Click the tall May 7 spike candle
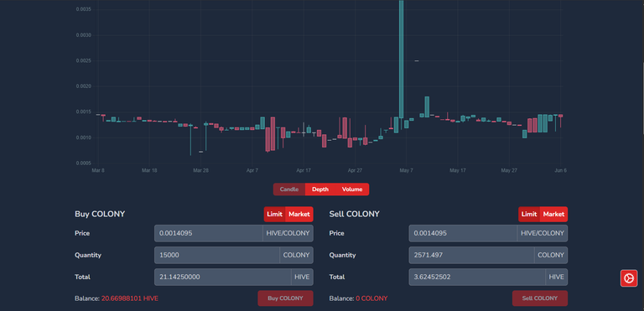644x311 pixels. pos(402,60)
